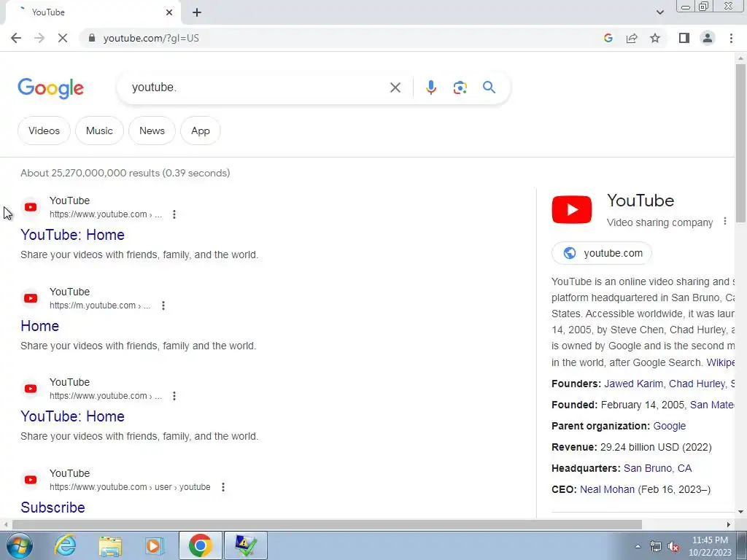Open the side panel icon

(x=684, y=38)
